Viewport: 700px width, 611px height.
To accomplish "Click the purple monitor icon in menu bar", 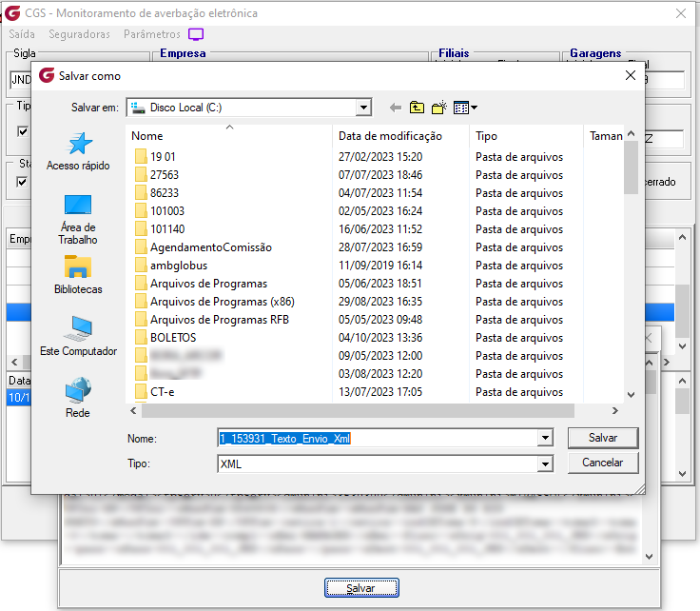I will 196,34.
